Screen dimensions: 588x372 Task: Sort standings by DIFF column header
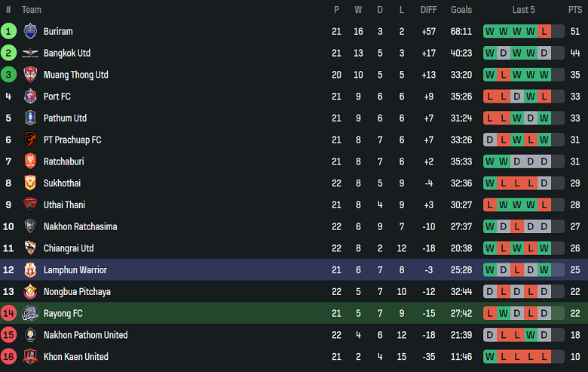[x=428, y=10]
